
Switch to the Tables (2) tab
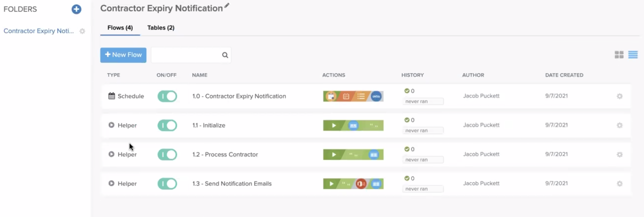coord(161,28)
